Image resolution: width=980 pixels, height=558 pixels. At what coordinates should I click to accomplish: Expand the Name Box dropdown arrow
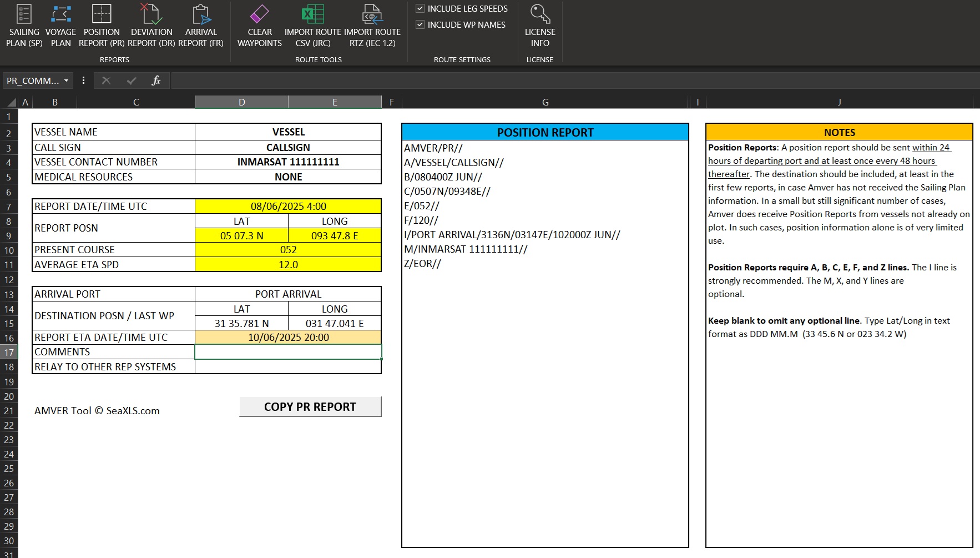point(66,81)
